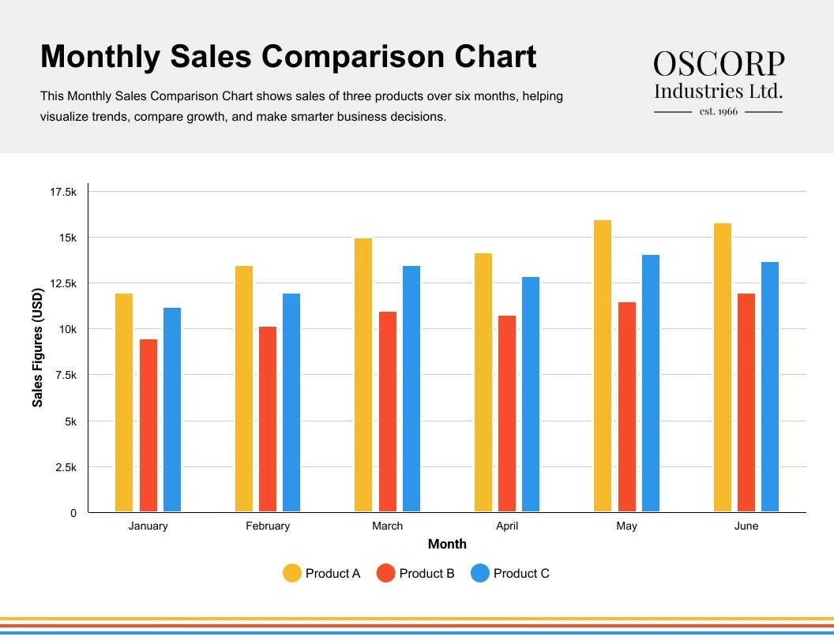Select the "17.5k" y-axis tick label
This screenshot has height=644, width=834.
[63, 192]
